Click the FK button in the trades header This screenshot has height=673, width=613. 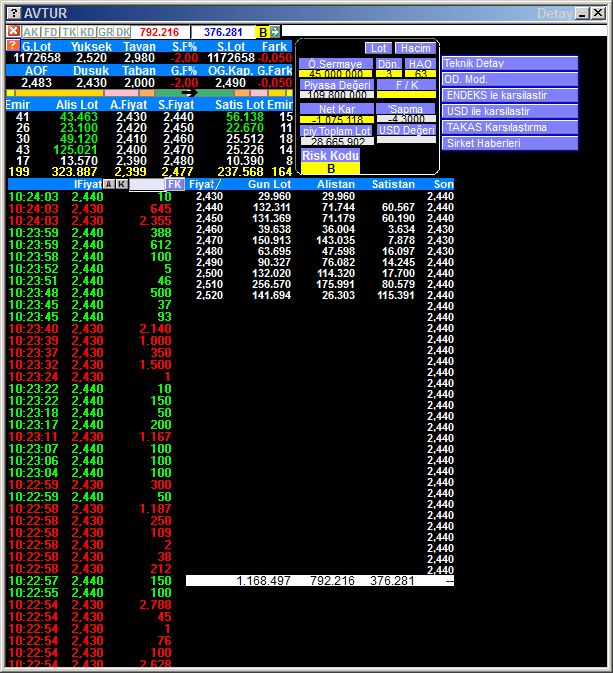(x=175, y=184)
